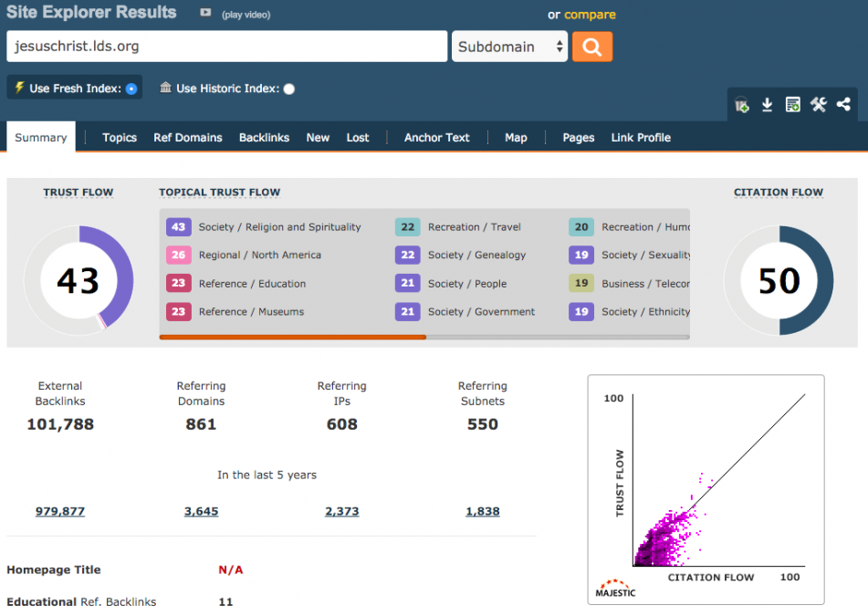The image size is (868, 616).
Task: Click the 21 Society / Government swatch
Action: pos(407,311)
